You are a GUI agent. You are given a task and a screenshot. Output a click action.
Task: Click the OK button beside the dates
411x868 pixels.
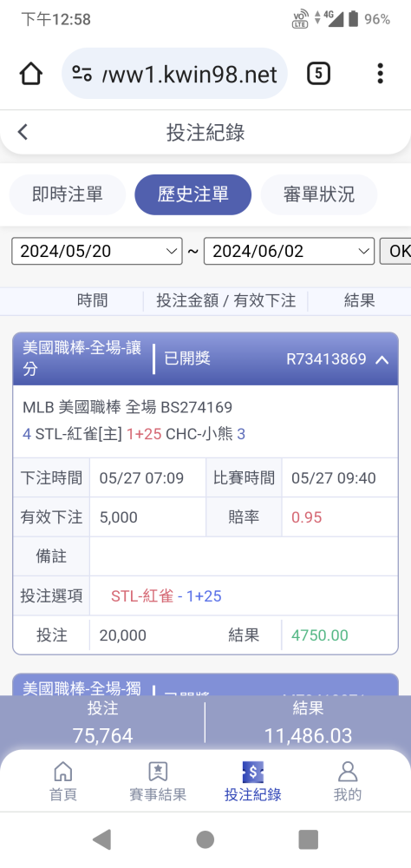395,252
